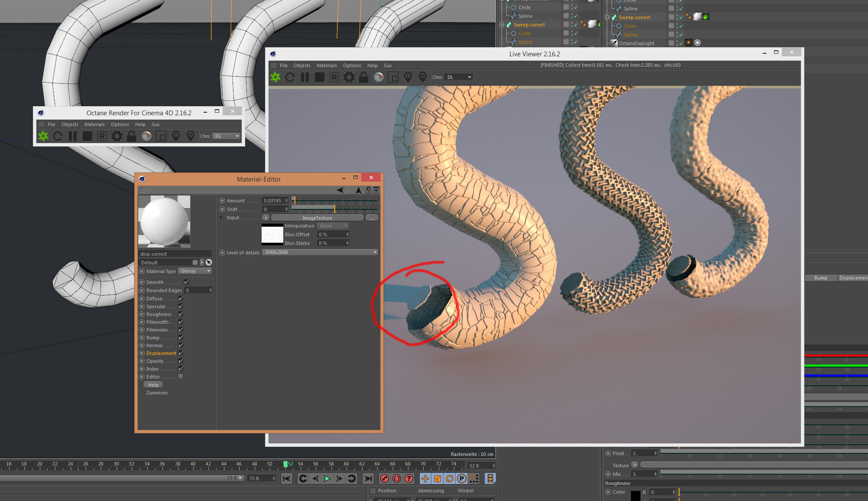Enable the Editor checkbox in Material-Editor

click(181, 377)
